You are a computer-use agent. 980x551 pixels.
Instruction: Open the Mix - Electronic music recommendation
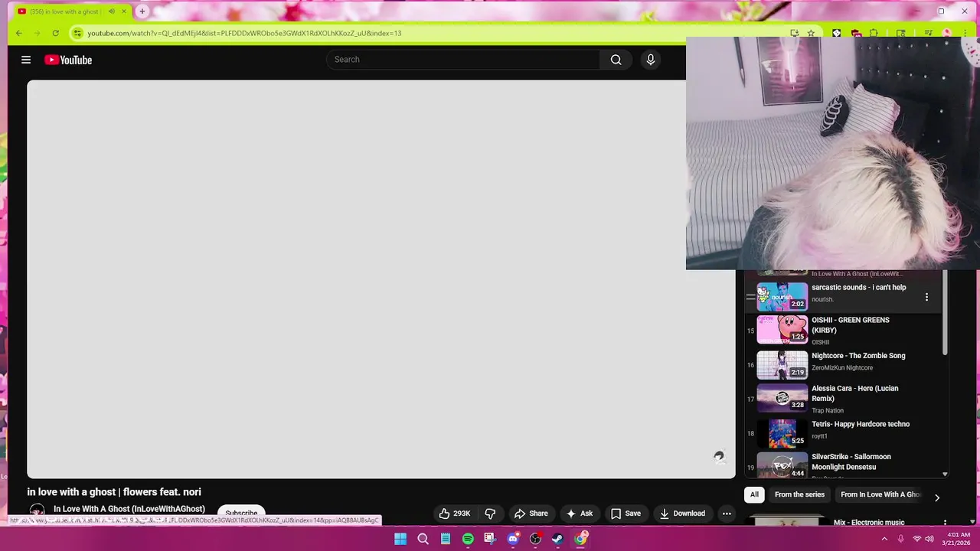869,522
